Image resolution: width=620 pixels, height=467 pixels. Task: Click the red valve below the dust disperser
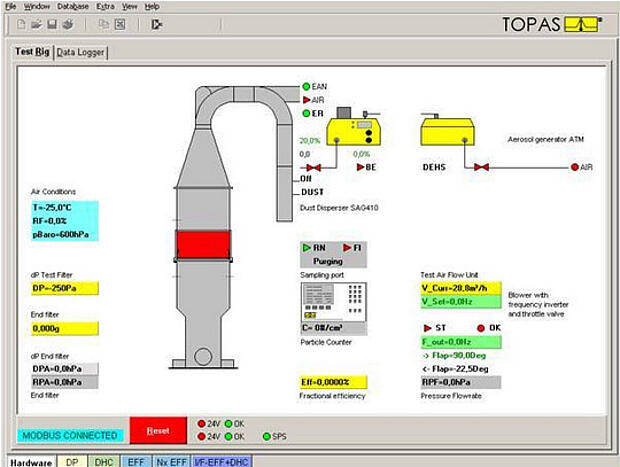314,168
